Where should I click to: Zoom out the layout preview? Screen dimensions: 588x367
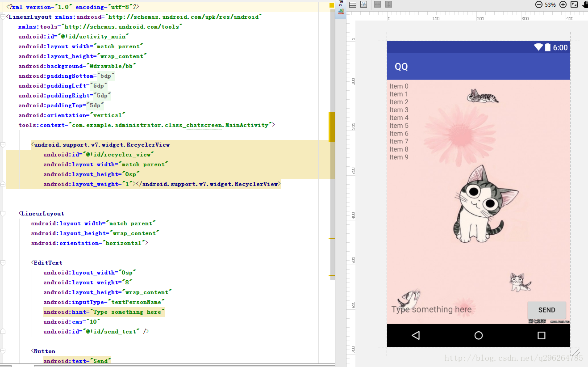[x=538, y=4]
